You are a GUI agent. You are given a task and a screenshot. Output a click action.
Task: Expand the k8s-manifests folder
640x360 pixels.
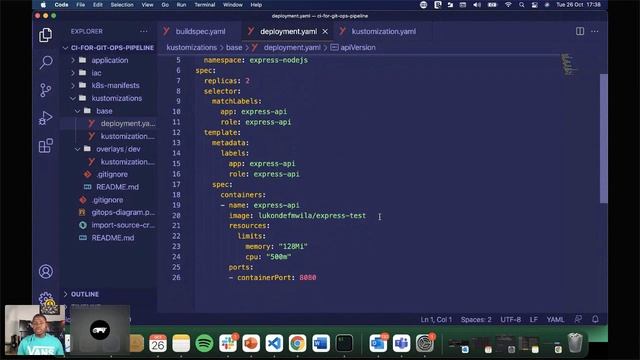116,85
